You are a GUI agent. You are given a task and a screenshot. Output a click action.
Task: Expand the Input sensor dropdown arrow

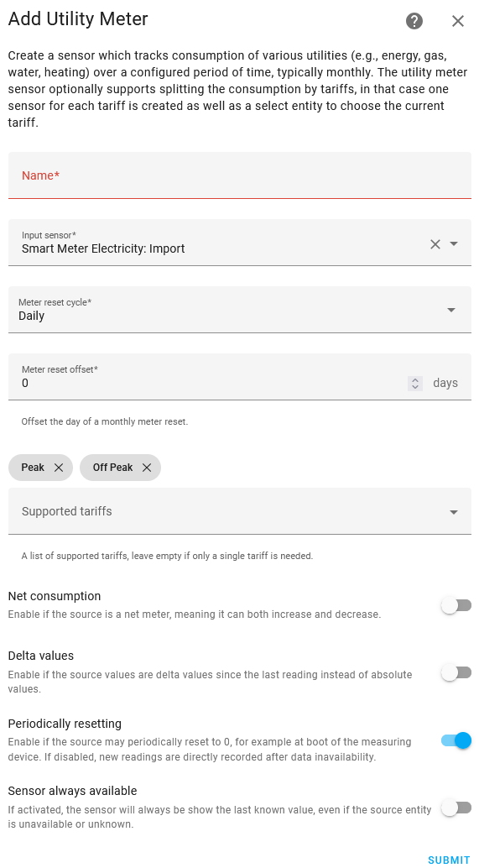click(454, 244)
